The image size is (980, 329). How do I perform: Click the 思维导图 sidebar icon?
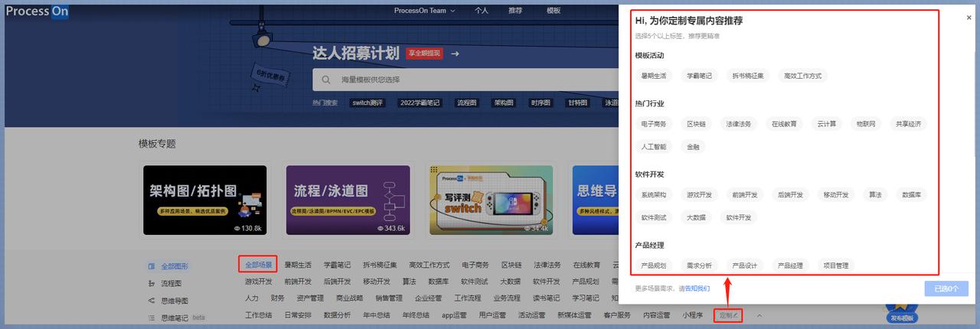point(151,301)
